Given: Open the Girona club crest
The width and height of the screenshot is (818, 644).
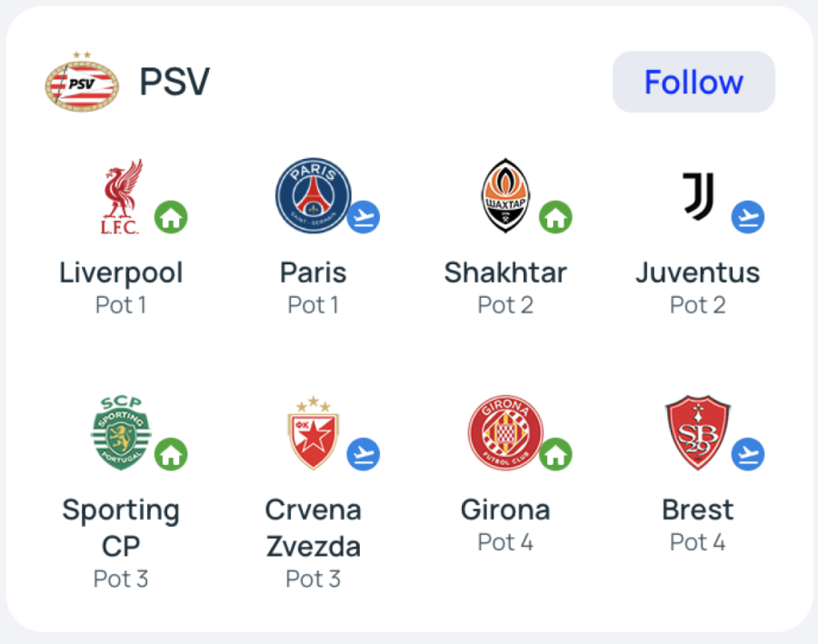Looking at the screenshot, I should click(x=504, y=433).
